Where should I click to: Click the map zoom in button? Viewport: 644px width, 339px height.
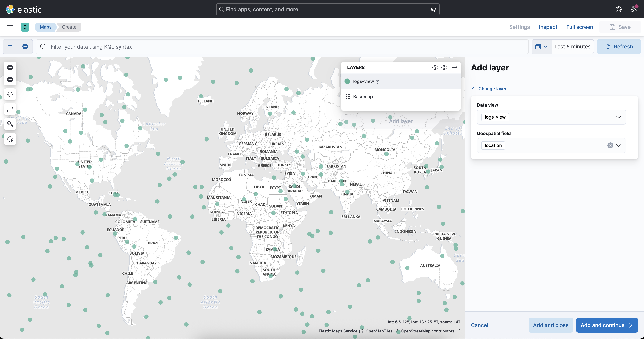(x=10, y=68)
